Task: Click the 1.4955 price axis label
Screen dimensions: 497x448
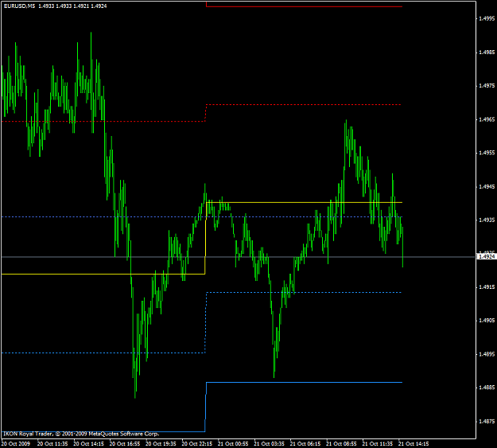Action: click(487, 153)
